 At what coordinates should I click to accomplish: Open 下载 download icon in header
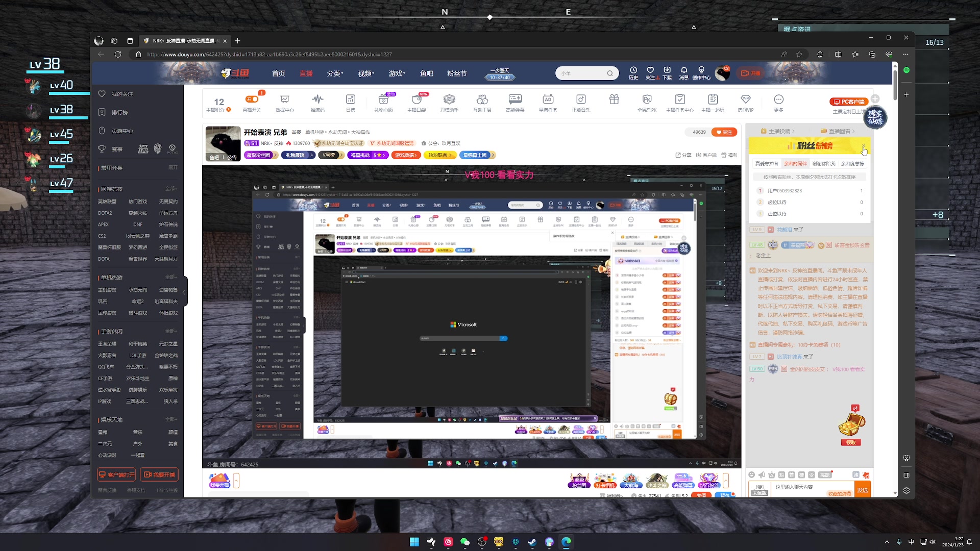coord(667,73)
